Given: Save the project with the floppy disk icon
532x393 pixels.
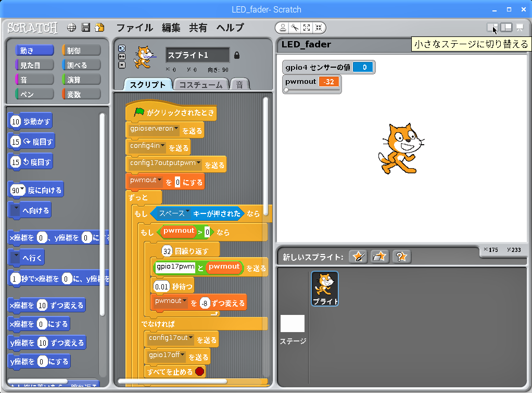Looking at the screenshot, I should coord(86,28).
